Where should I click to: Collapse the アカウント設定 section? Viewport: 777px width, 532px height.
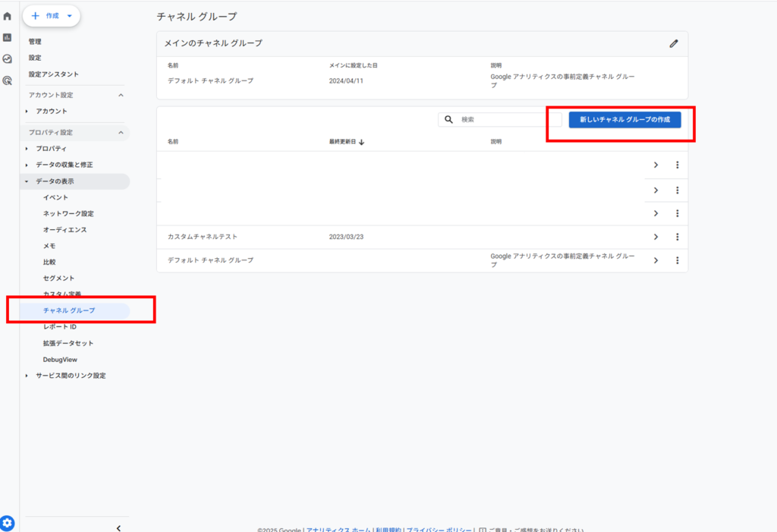point(121,95)
